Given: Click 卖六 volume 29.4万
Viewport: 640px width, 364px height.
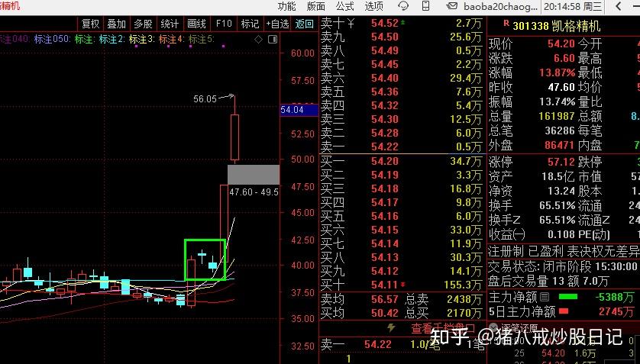Looking at the screenshot, I should pyautogui.click(x=466, y=78).
